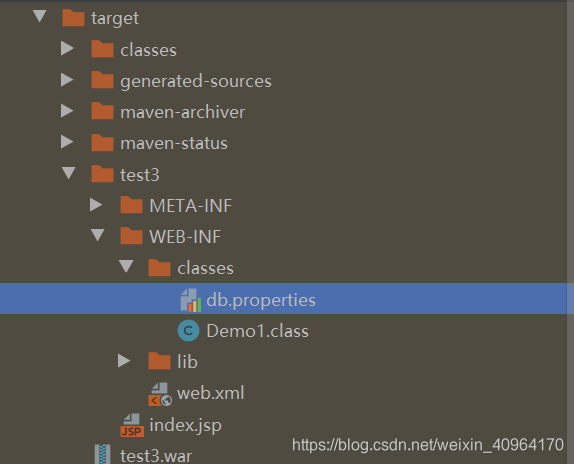Click the test3 folder icon
Viewport: 574px width, 464px height.
(x=102, y=173)
